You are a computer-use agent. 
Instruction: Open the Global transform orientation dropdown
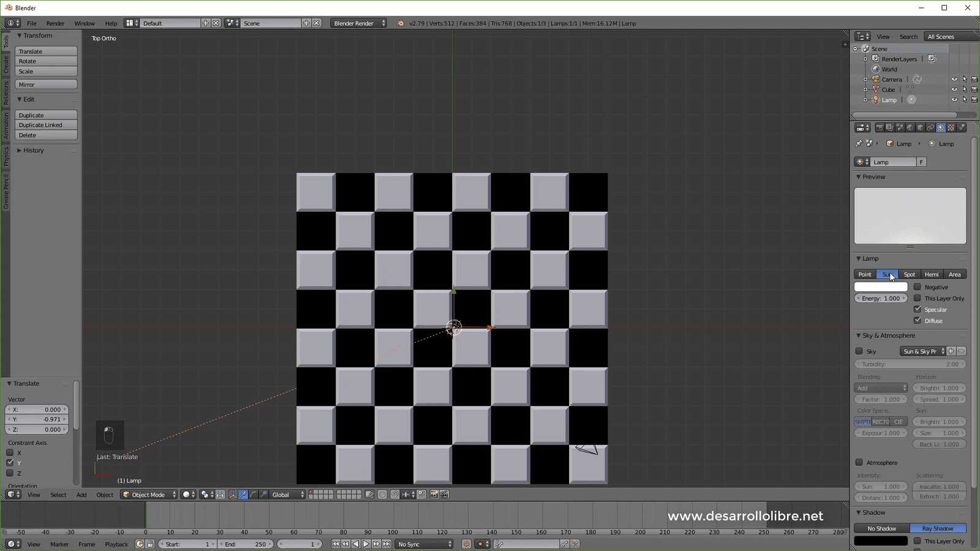[287, 495]
